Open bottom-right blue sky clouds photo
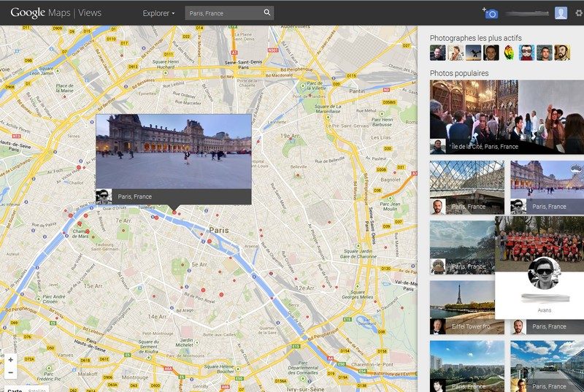This screenshot has width=584, height=392. point(547,366)
